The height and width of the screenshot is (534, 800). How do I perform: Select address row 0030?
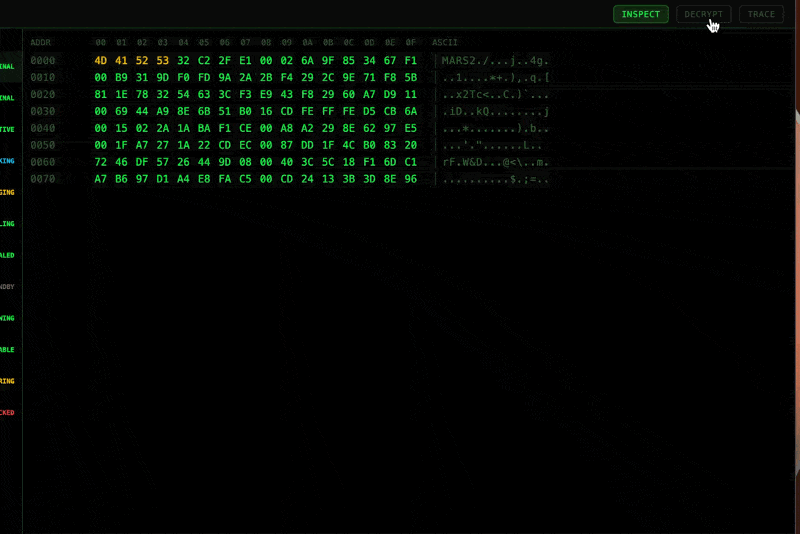[x=42, y=111]
